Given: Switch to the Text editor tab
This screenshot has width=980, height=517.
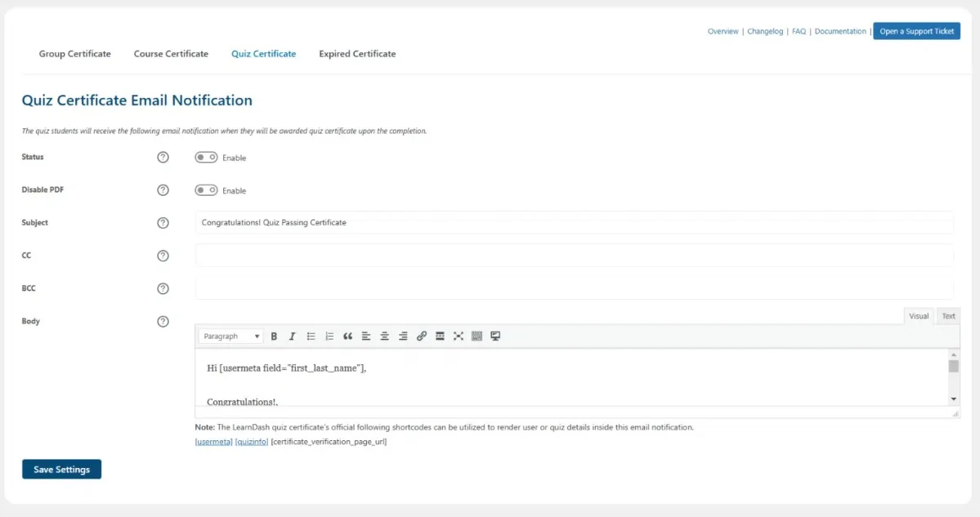Looking at the screenshot, I should click(948, 315).
